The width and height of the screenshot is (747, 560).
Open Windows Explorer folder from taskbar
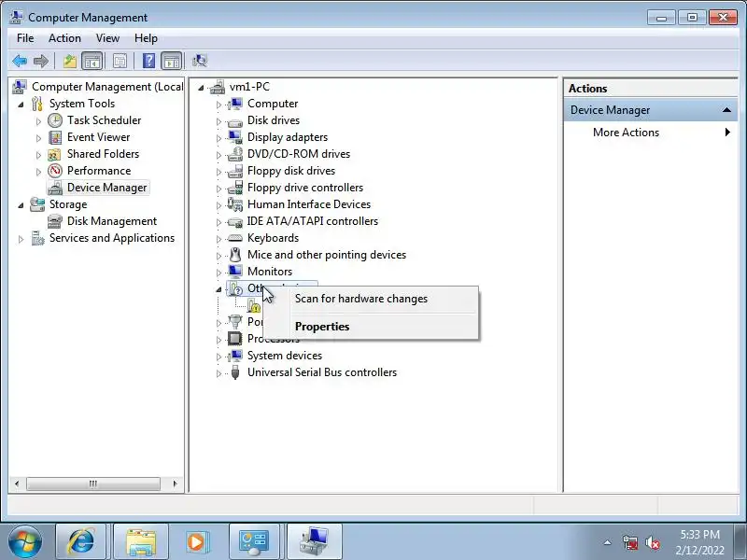(141, 541)
